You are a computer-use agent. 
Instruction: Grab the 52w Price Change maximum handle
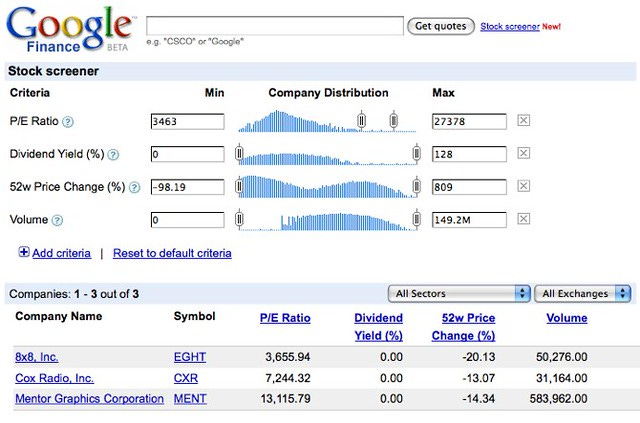[416, 186]
